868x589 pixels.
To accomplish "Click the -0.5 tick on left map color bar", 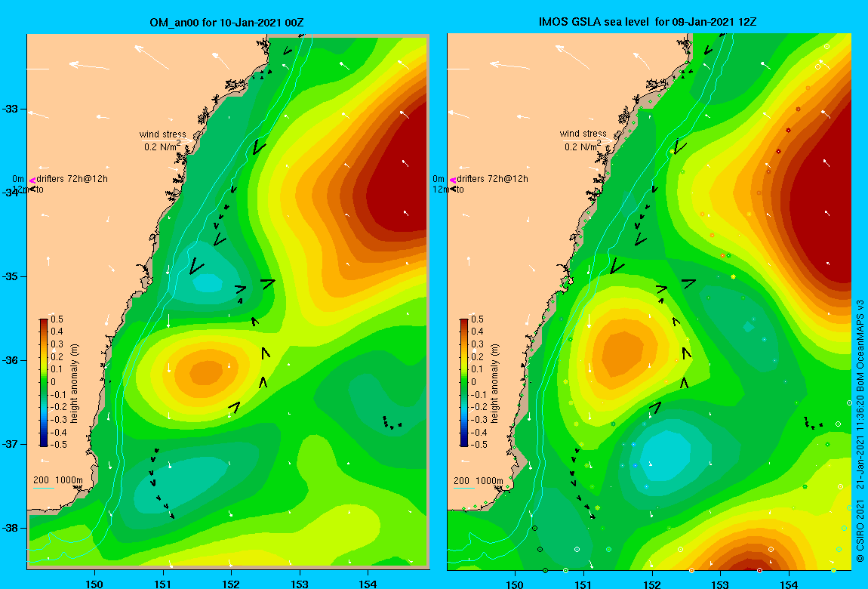I will pos(57,445).
